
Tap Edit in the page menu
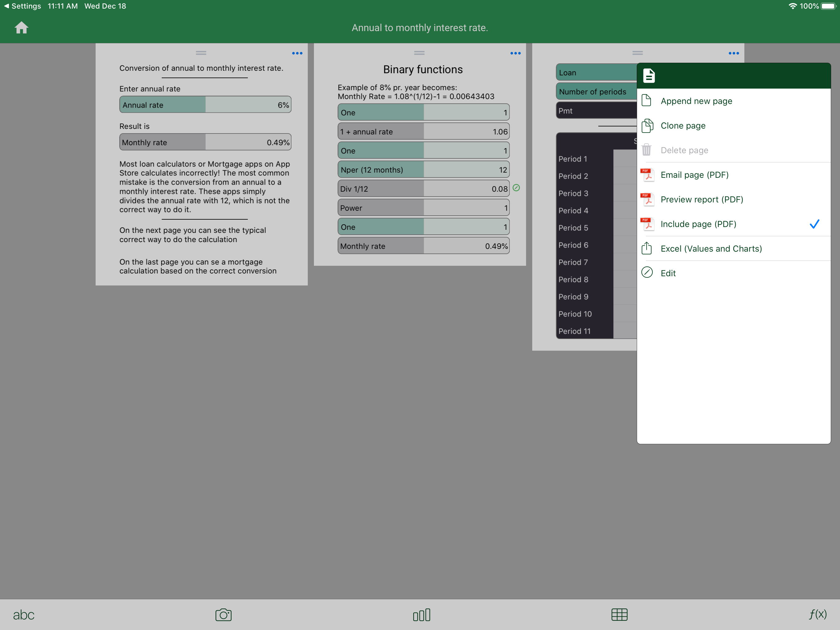coord(668,273)
